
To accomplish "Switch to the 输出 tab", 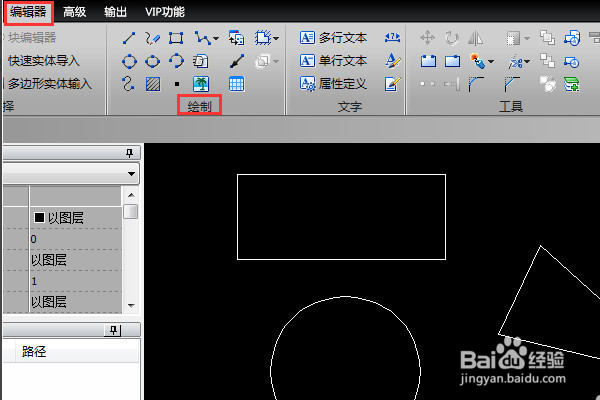I will (115, 12).
